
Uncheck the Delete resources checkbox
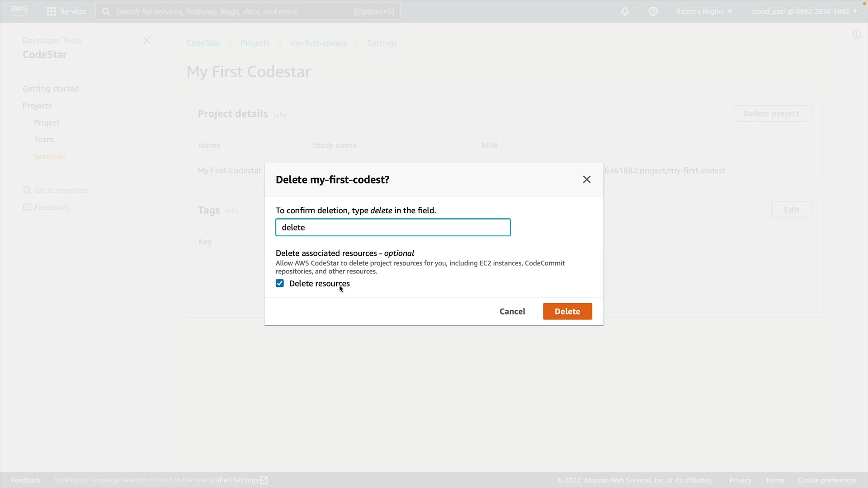click(280, 283)
